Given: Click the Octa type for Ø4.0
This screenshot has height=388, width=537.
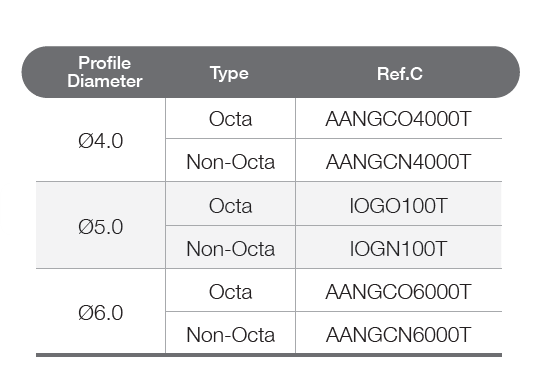Looking at the screenshot, I should pyautogui.click(x=230, y=119).
